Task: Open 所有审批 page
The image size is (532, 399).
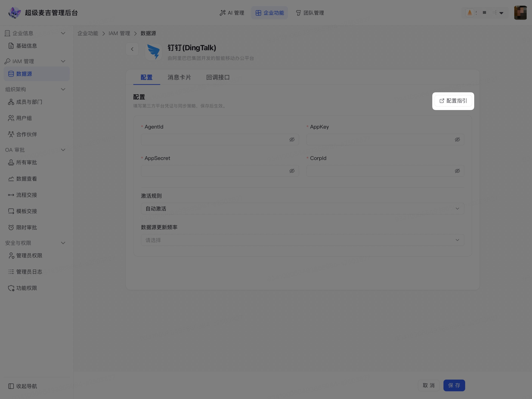Action: (x=37, y=163)
